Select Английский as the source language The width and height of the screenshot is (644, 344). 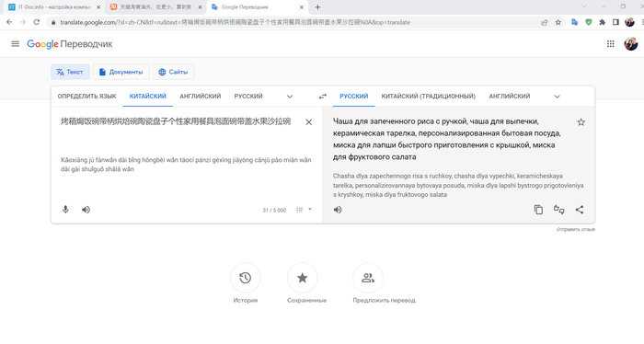tap(201, 96)
